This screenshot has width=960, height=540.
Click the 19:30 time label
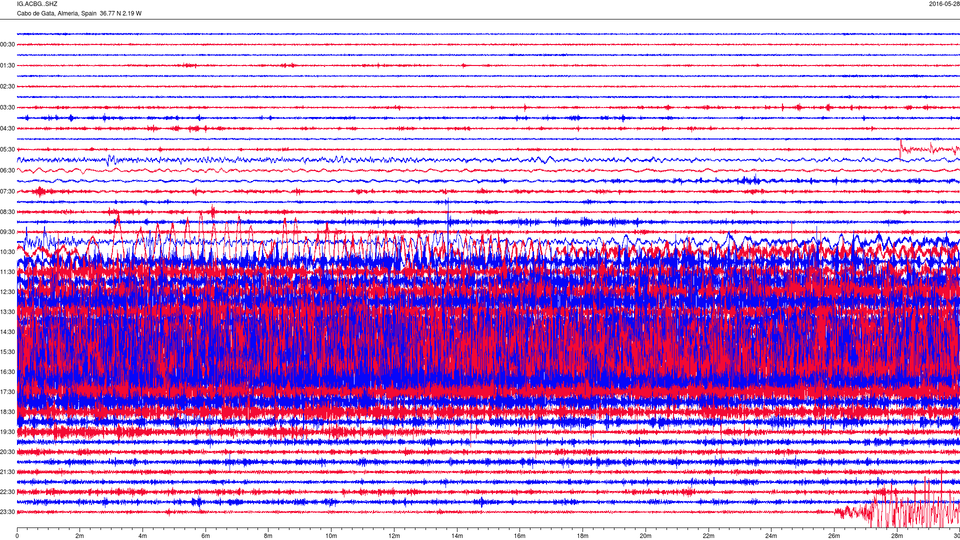[7, 432]
